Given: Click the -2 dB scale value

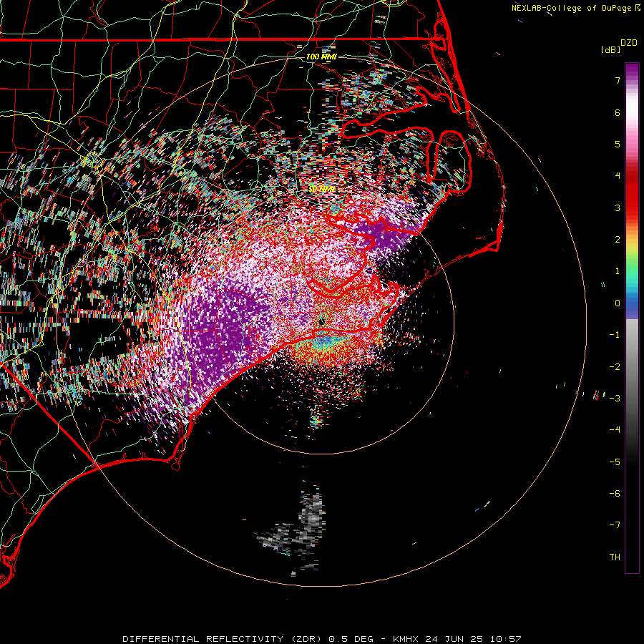Looking at the screenshot, I should [615, 367].
